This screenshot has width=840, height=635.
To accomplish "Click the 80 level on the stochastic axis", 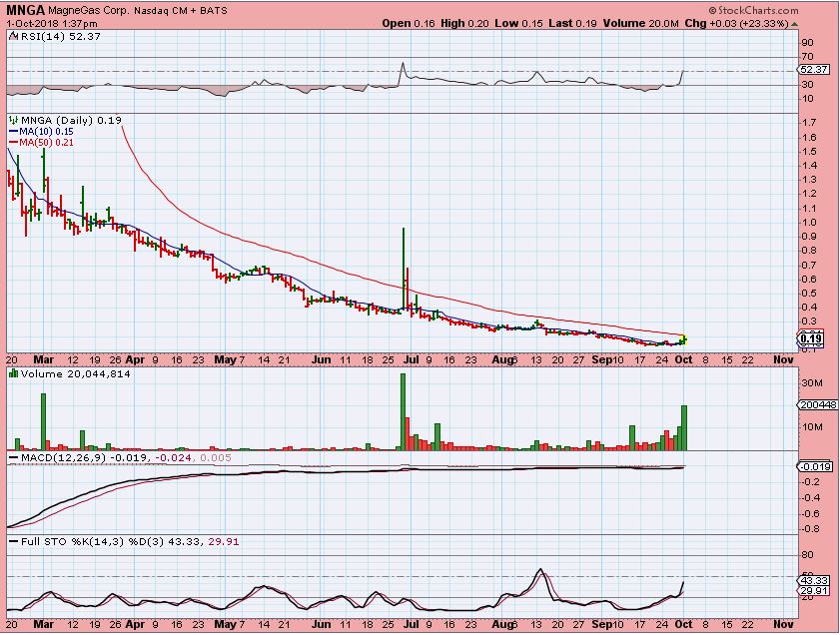I will coord(808,555).
